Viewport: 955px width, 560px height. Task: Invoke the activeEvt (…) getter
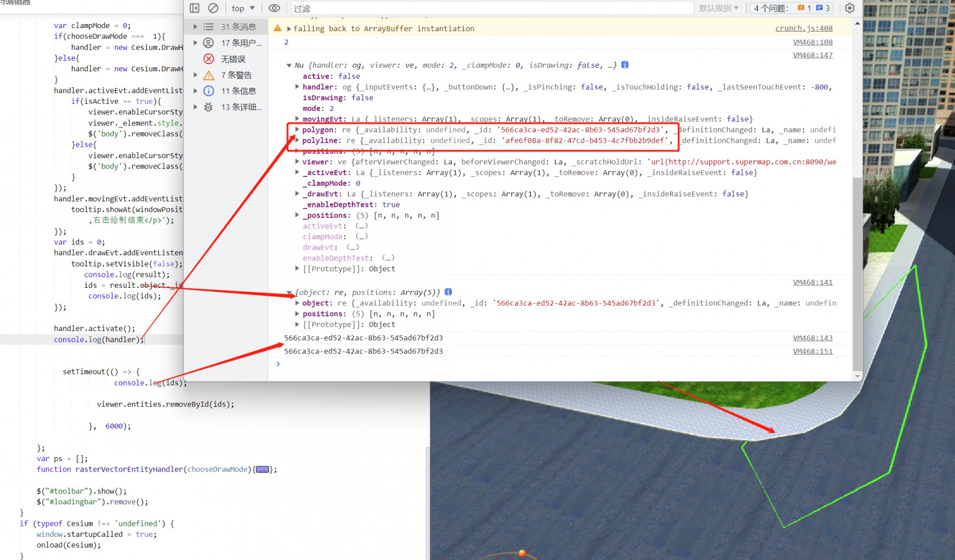click(x=361, y=226)
